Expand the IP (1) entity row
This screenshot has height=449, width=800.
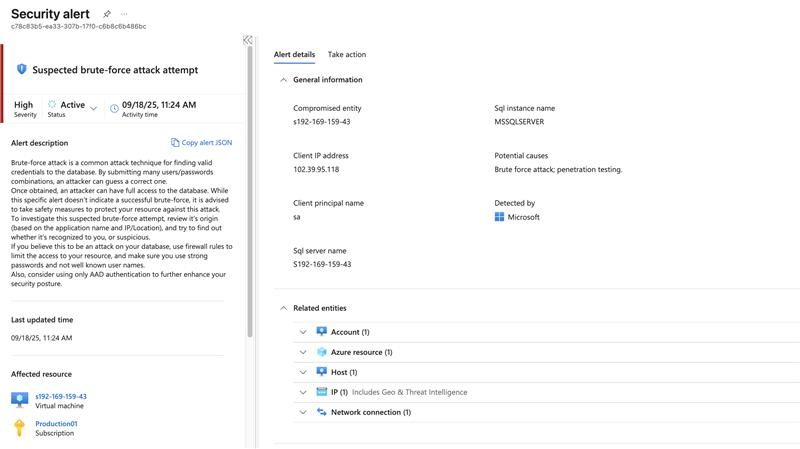pos(303,392)
